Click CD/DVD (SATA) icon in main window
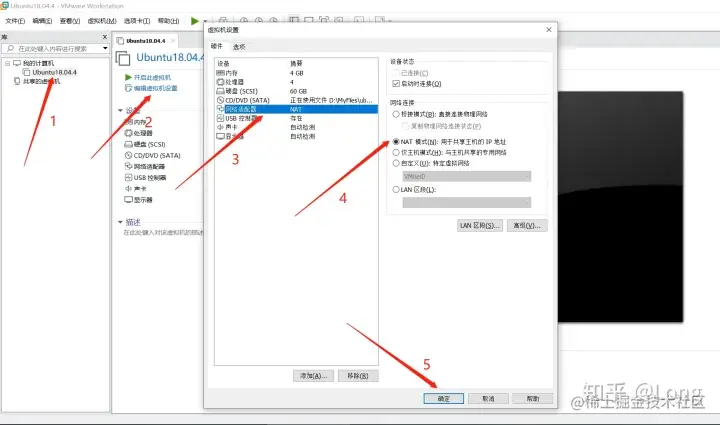 coord(129,156)
